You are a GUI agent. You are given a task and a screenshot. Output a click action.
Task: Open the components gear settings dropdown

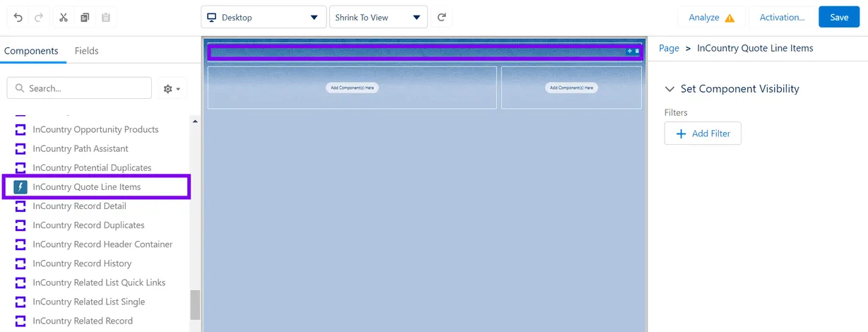172,88
